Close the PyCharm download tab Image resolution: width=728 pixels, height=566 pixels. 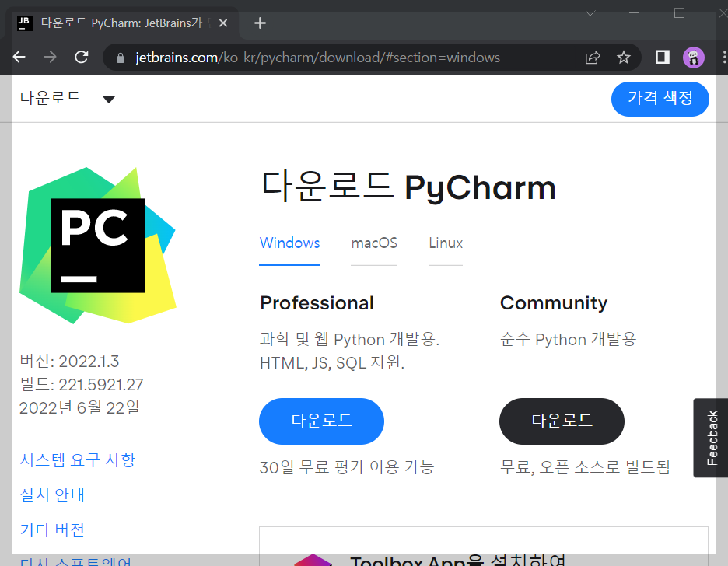click(x=223, y=23)
